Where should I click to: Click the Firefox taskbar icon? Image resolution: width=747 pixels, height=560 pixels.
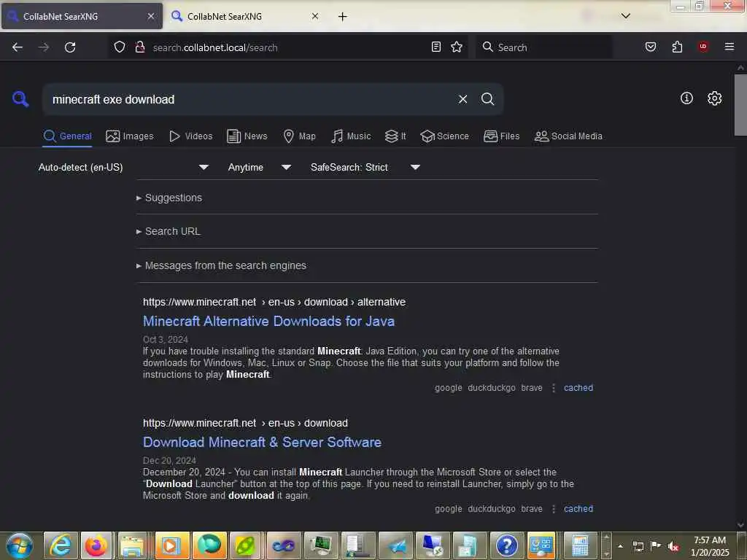tap(96, 545)
